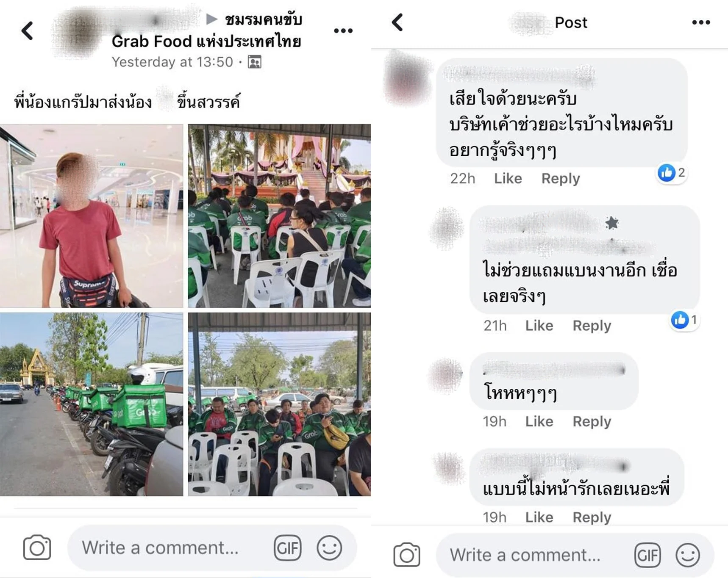The width and height of the screenshot is (728, 578).
Task: Reply to the 21h comment
Action: (592, 326)
